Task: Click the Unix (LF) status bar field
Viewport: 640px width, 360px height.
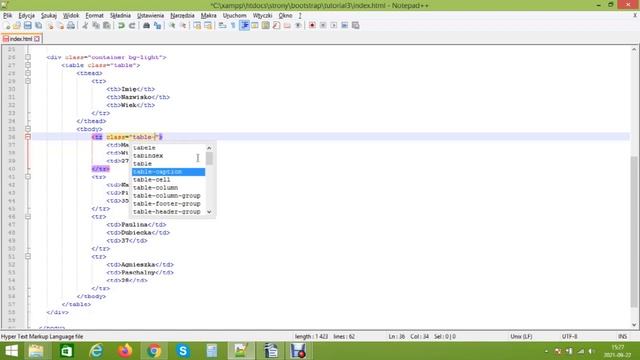Action: click(x=521, y=337)
